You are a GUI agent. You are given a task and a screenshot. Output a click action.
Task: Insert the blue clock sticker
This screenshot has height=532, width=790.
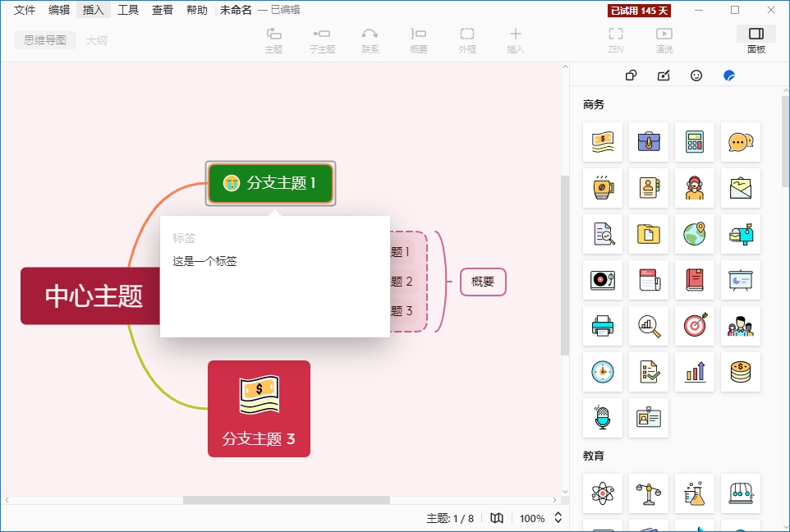603,372
